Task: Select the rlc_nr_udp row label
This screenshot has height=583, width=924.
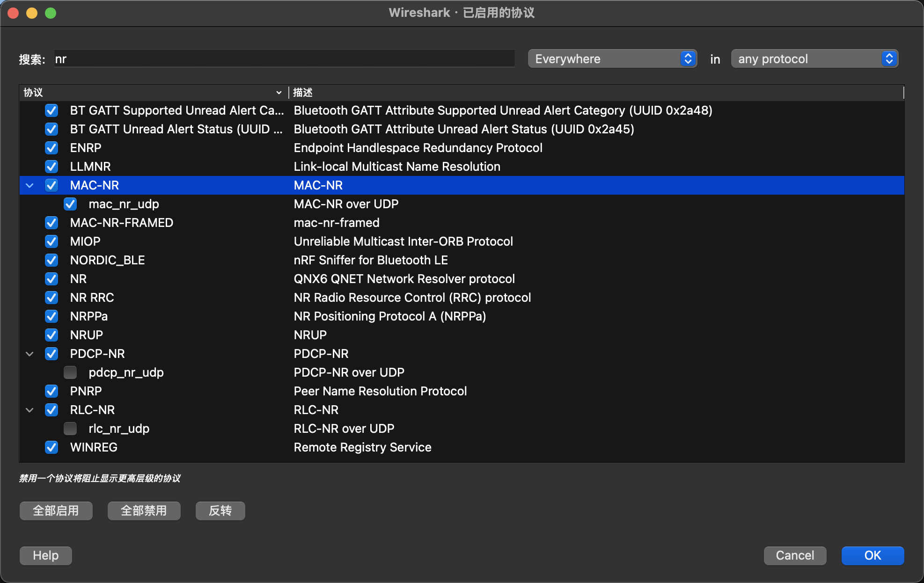Action: point(119,429)
